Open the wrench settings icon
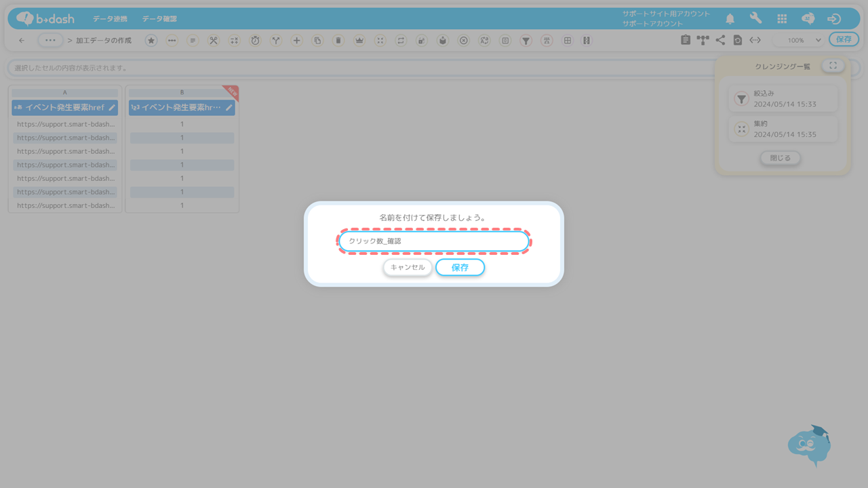 click(756, 18)
